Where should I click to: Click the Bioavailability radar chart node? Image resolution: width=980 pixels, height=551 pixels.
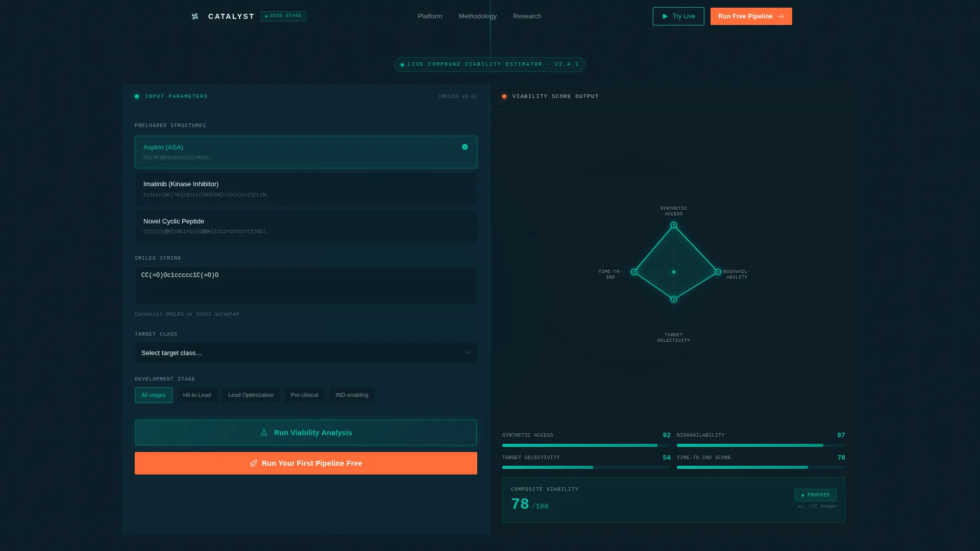coord(718,272)
